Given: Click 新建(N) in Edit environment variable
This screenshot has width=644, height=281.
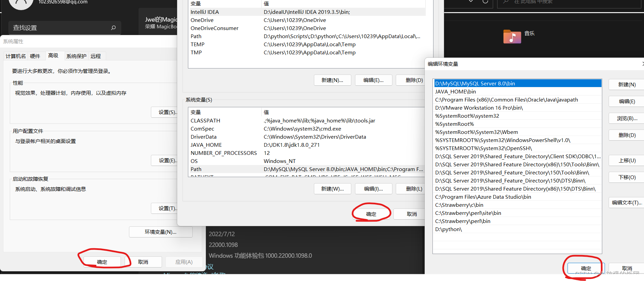Looking at the screenshot, I should click(x=627, y=84).
